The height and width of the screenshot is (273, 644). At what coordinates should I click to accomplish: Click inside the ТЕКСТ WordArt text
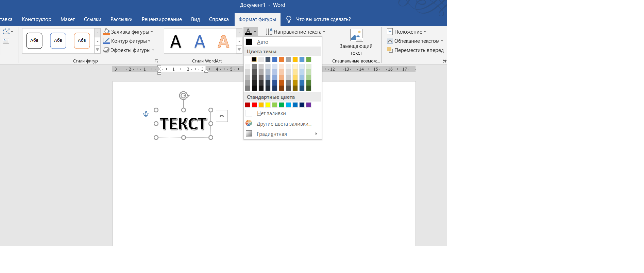(183, 124)
